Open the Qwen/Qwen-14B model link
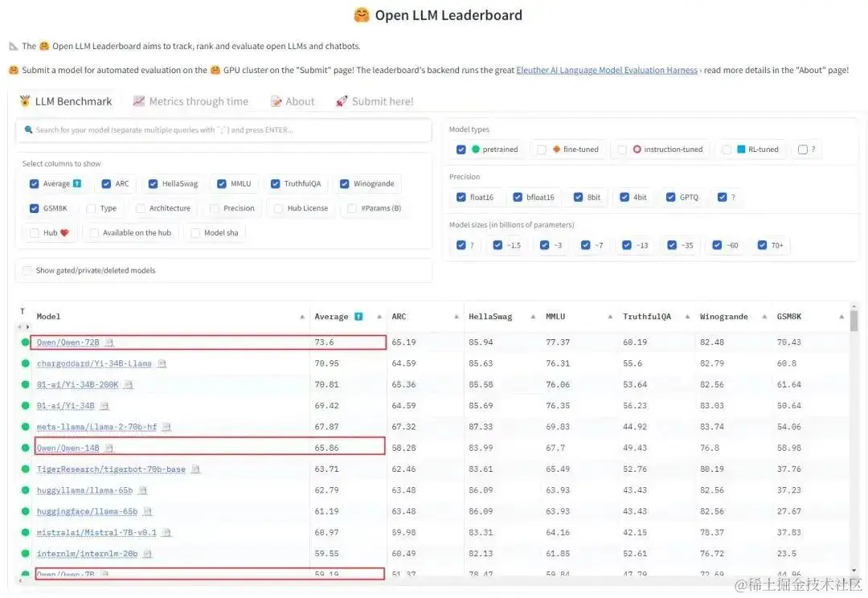This screenshot has width=868, height=598. click(x=68, y=448)
